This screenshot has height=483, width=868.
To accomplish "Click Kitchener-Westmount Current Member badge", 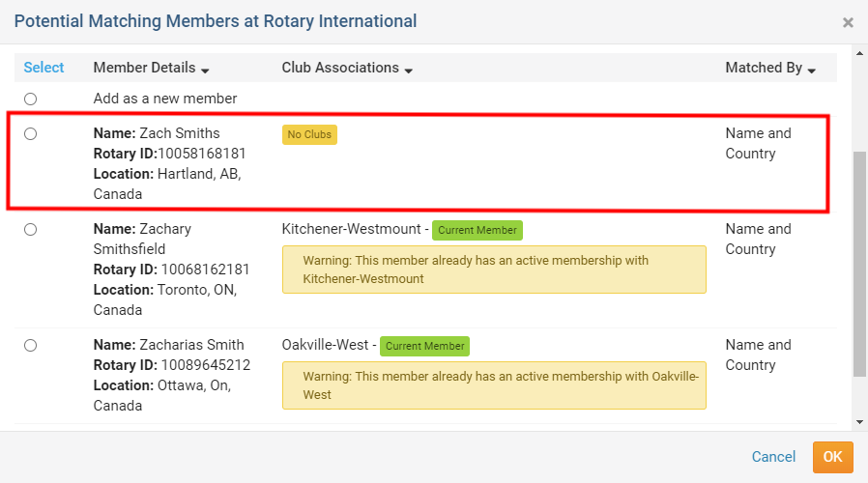I will point(477,230).
